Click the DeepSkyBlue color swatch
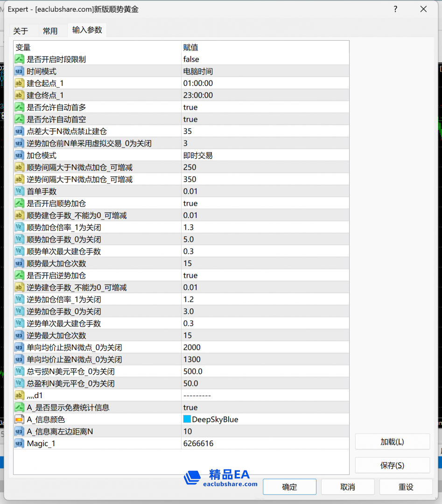442x504 pixels. 187,420
